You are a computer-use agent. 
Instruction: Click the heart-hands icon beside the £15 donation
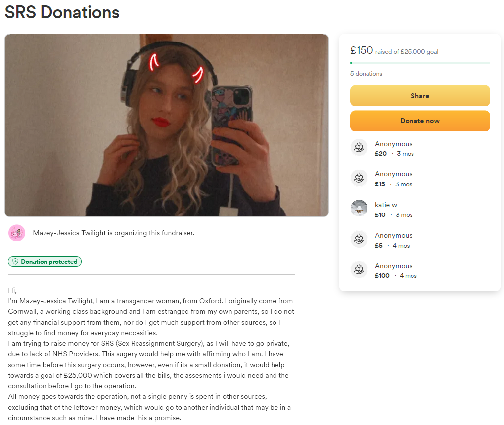359,178
